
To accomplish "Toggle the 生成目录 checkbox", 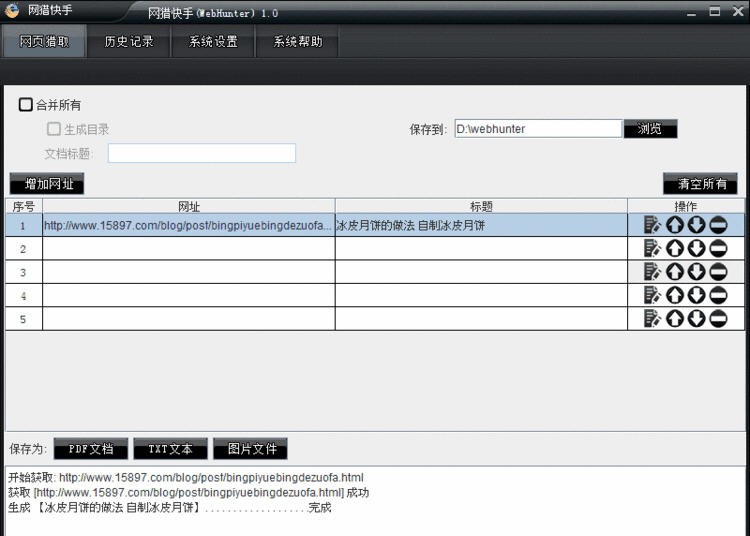I will (54, 129).
